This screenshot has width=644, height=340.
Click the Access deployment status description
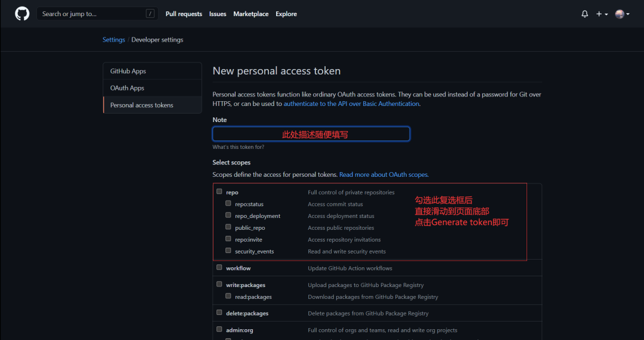click(341, 216)
